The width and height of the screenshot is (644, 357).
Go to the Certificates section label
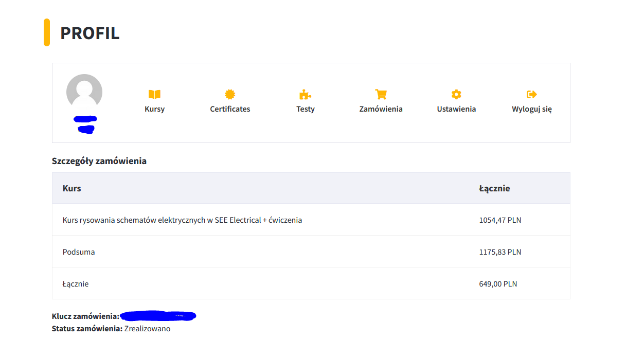[230, 109]
